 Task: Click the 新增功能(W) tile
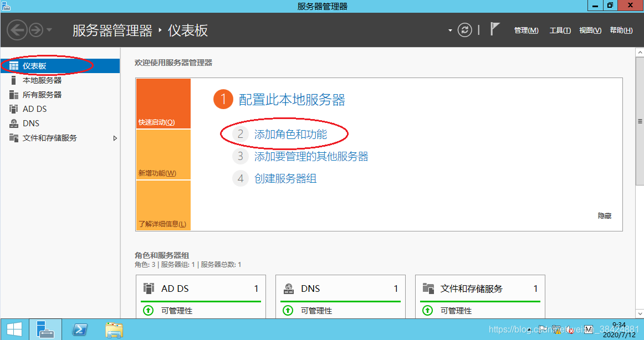163,154
